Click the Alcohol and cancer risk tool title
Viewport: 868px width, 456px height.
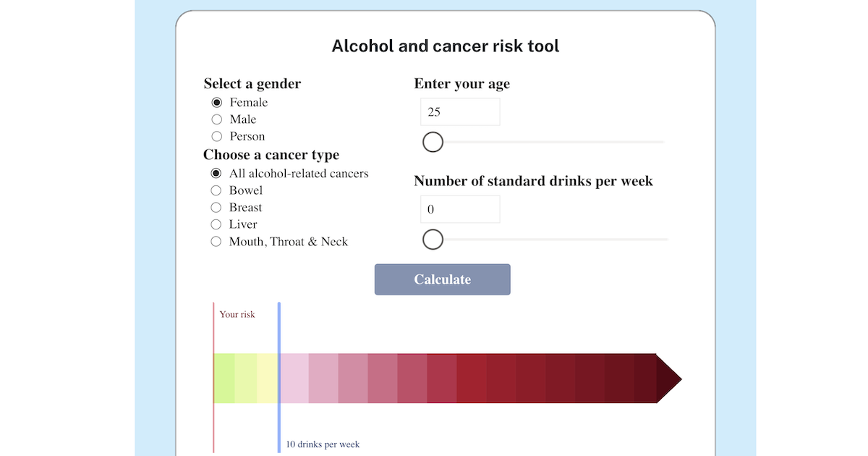pos(446,46)
